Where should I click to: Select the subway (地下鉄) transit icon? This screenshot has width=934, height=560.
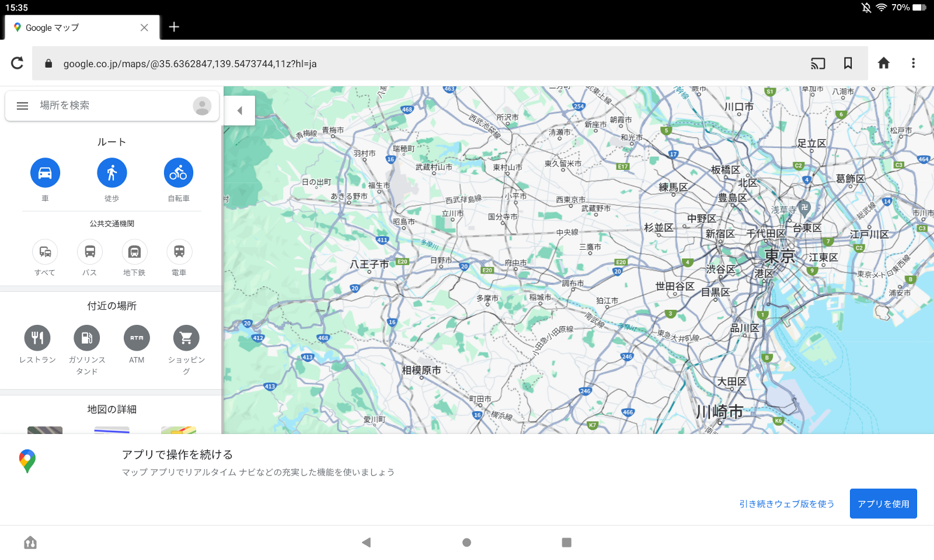[x=134, y=253]
